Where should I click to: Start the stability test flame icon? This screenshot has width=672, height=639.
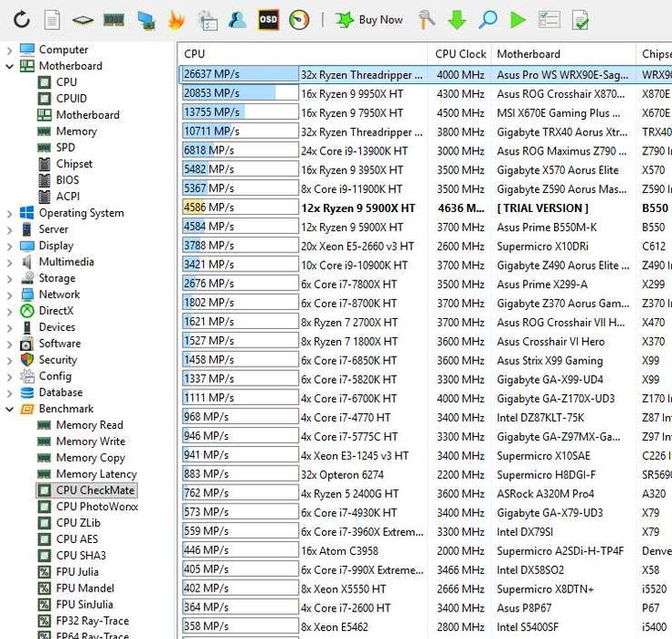coord(176,20)
